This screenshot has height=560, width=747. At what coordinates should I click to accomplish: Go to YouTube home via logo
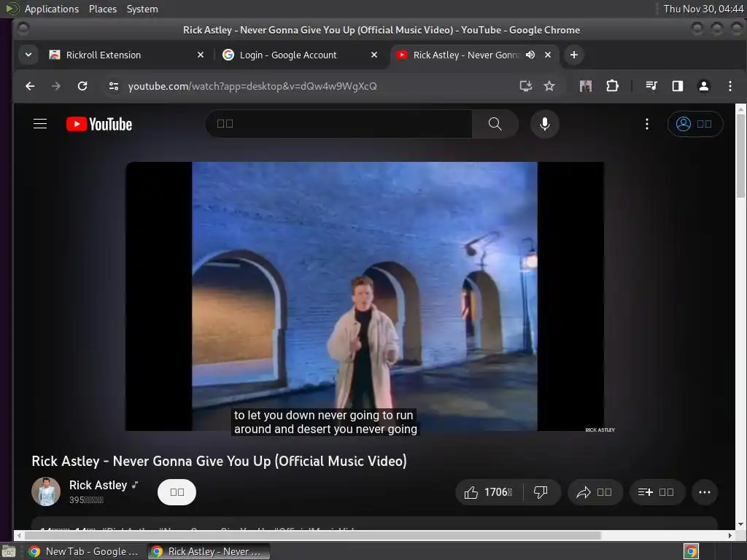pyautogui.click(x=99, y=124)
